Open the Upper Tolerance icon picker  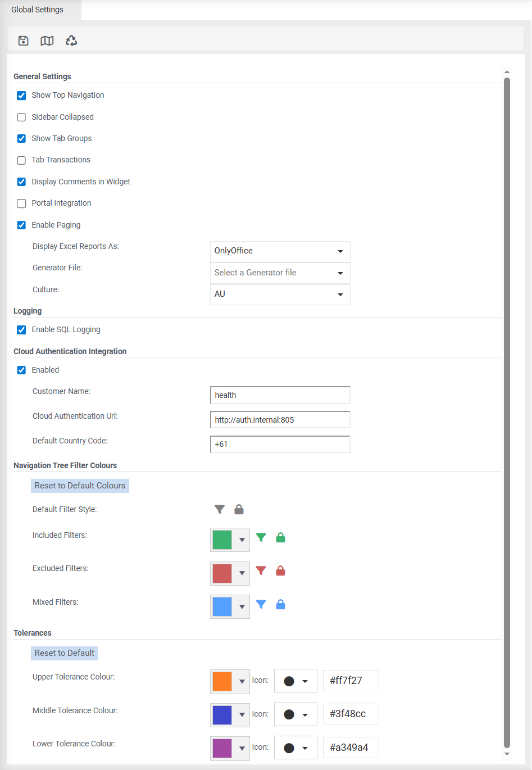coord(295,680)
